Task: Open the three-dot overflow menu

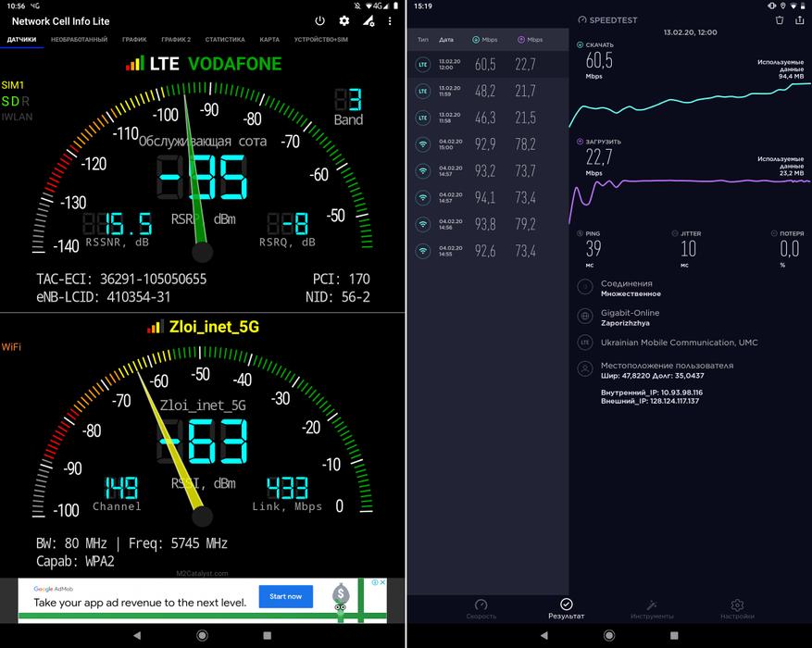Action: 390,21
